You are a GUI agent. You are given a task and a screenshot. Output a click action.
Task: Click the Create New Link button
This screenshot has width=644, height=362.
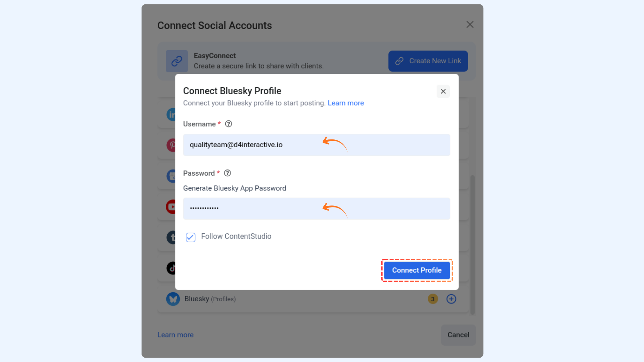(428, 61)
